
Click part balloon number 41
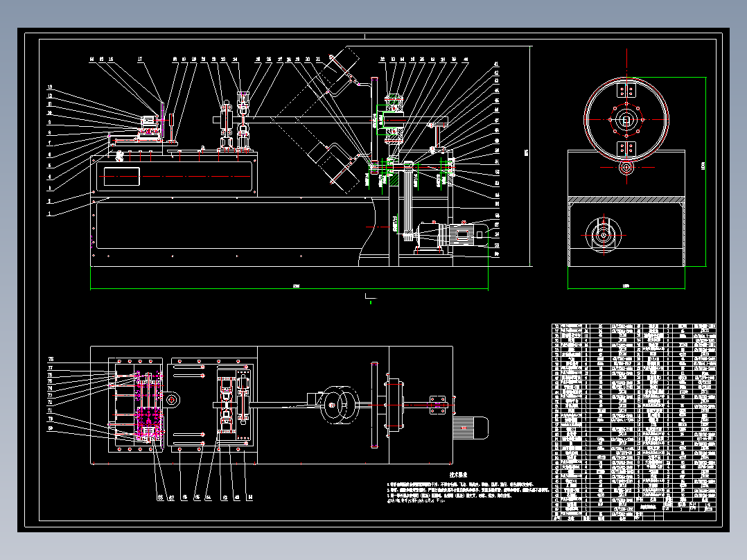[496, 64]
